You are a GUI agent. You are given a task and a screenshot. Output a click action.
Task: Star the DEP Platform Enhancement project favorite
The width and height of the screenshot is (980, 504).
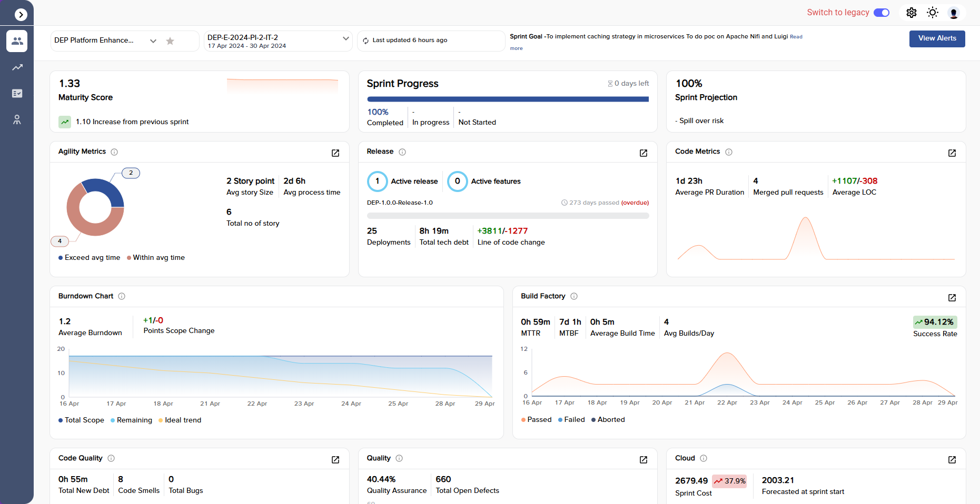(x=170, y=41)
